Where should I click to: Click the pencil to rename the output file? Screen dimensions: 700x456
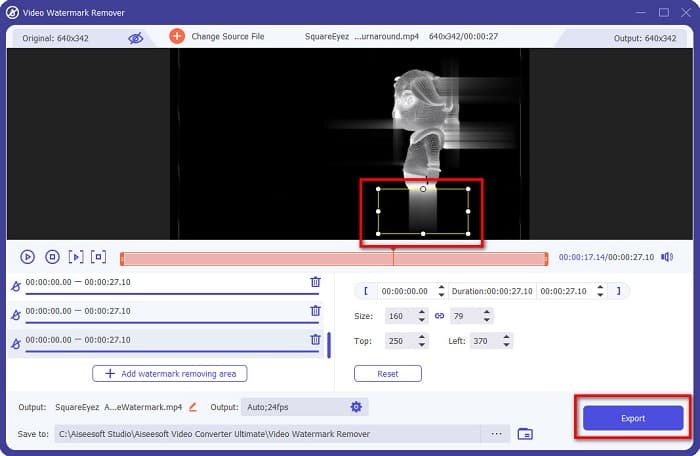(x=193, y=407)
